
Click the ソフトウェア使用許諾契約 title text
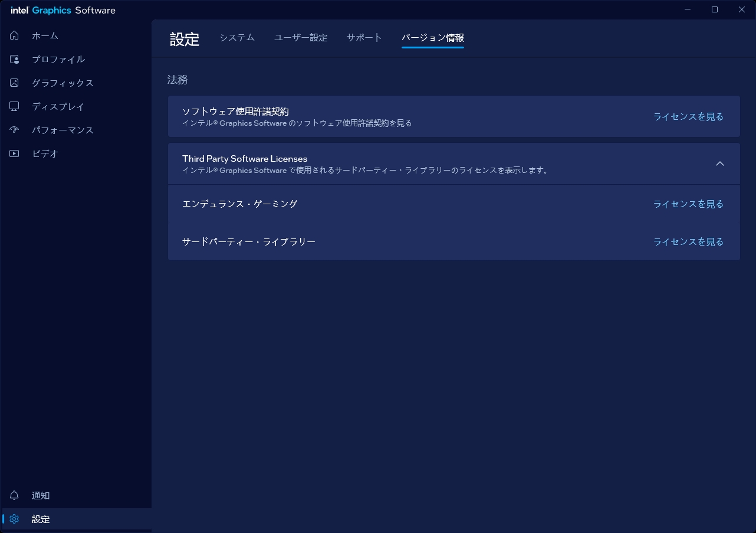(x=235, y=112)
